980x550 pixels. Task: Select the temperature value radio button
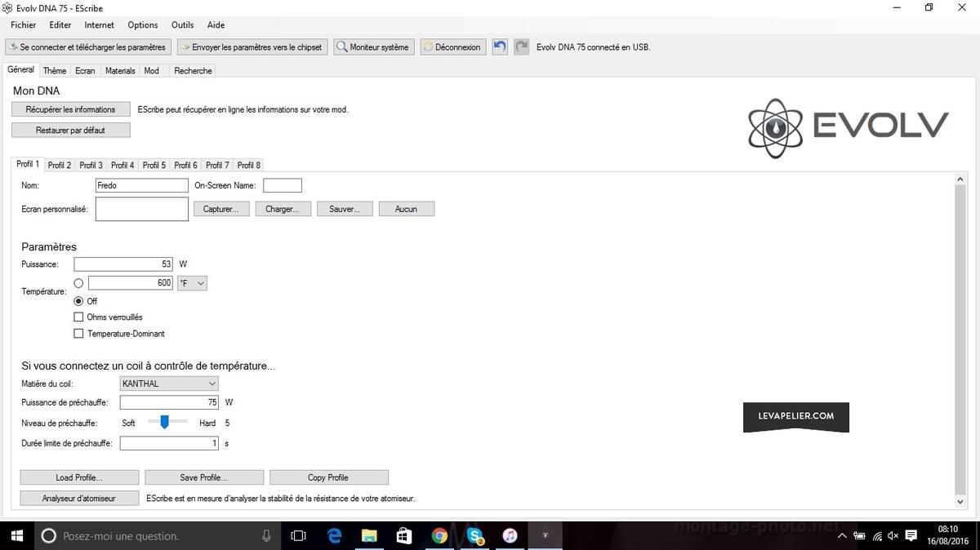[x=78, y=283]
